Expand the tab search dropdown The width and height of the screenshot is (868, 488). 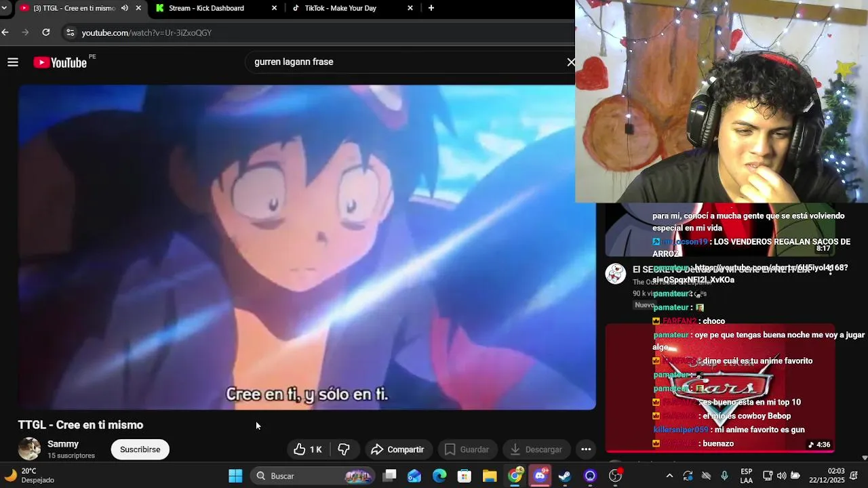[4, 8]
